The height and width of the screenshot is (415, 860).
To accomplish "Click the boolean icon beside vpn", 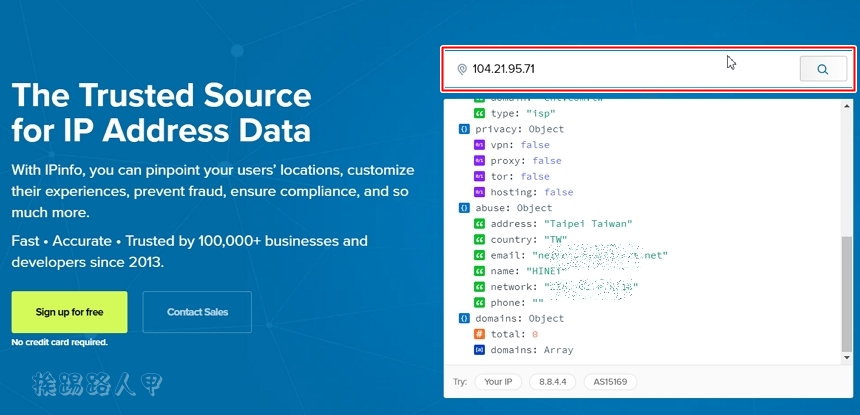I will pos(479,145).
